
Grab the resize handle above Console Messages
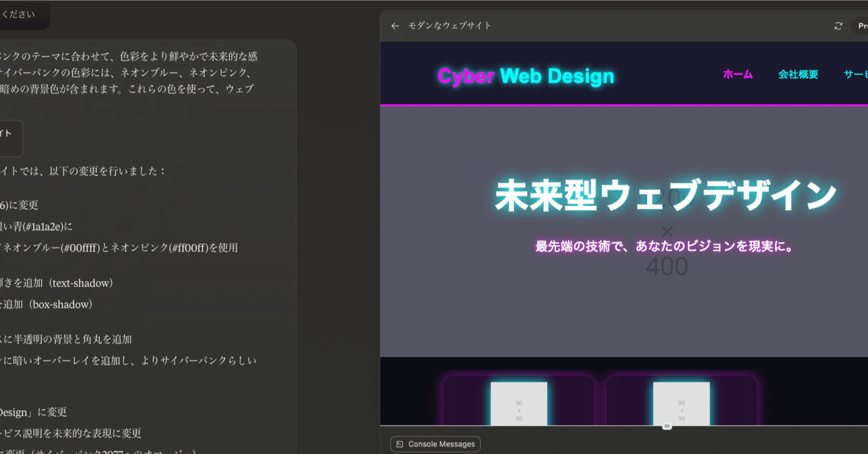pos(667,426)
